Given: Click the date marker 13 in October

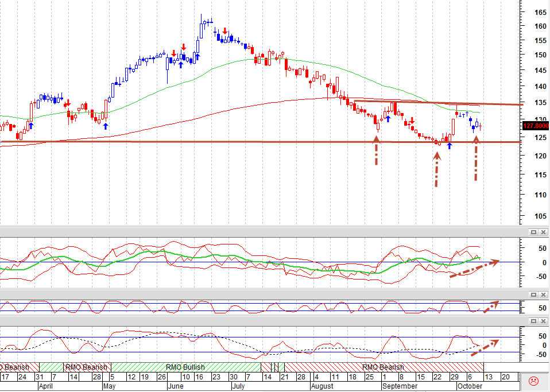Looking at the screenshot, I should [x=488, y=377].
